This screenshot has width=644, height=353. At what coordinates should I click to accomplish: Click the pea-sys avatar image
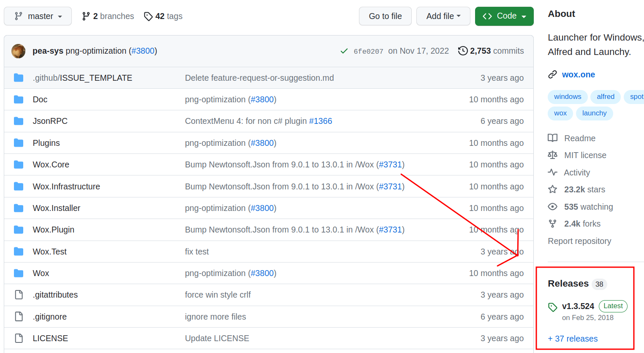pyautogui.click(x=19, y=51)
